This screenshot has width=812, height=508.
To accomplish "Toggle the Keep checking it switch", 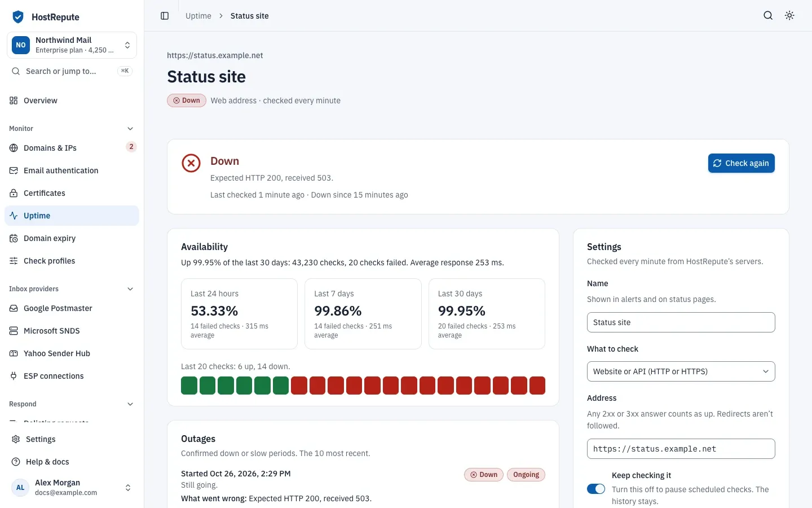I will [x=596, y=489].
